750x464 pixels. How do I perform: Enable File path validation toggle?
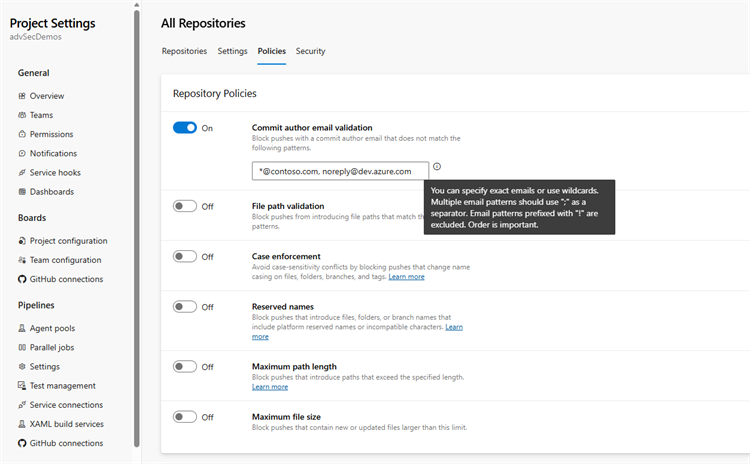[185, 206]
